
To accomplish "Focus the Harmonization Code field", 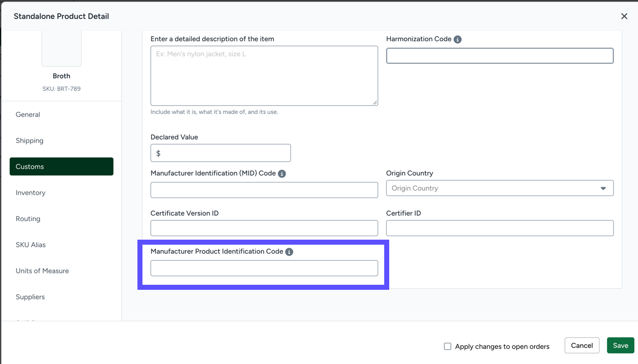I will (x=500, y=56).
